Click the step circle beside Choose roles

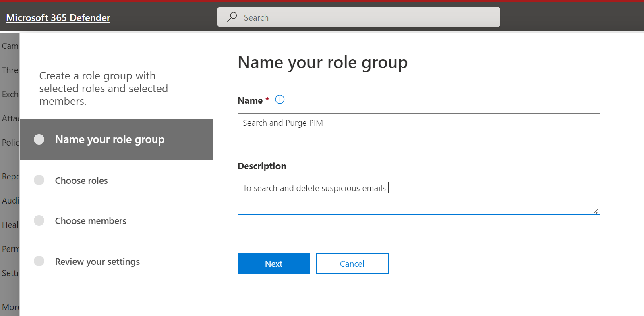[x=39, y=180]
